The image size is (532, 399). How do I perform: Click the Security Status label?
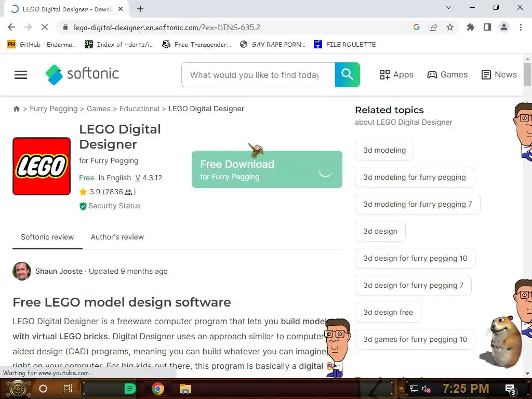[114, 206]
